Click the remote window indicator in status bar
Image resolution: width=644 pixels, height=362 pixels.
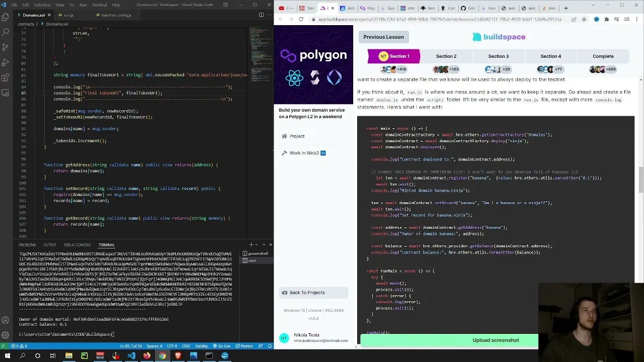pyautogui.click(x=5, y=346)
